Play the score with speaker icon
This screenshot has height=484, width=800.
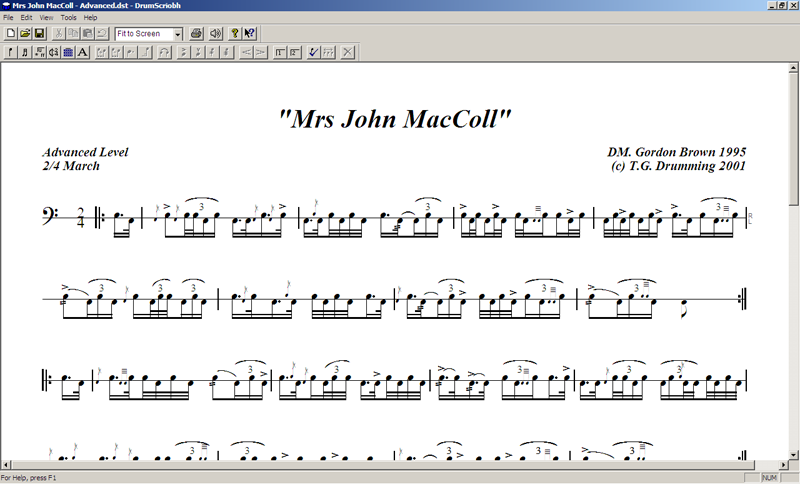pyautogui.click(x=216, y=34)
